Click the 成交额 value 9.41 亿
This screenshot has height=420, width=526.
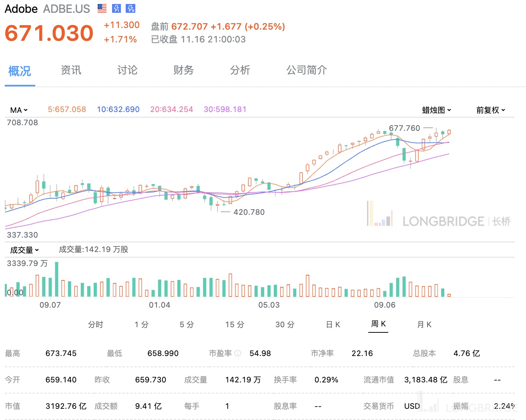[x=148, y=406]
